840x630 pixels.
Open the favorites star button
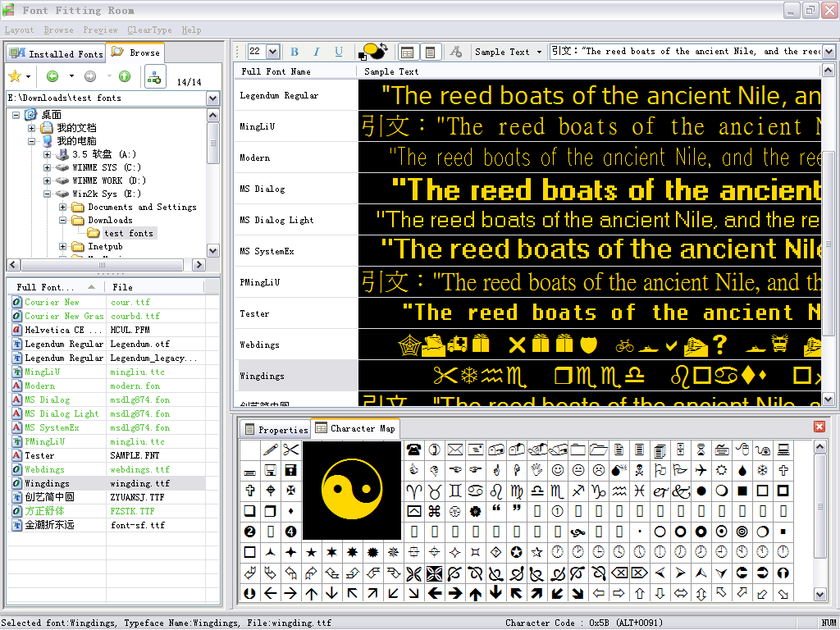coord(15,76)
